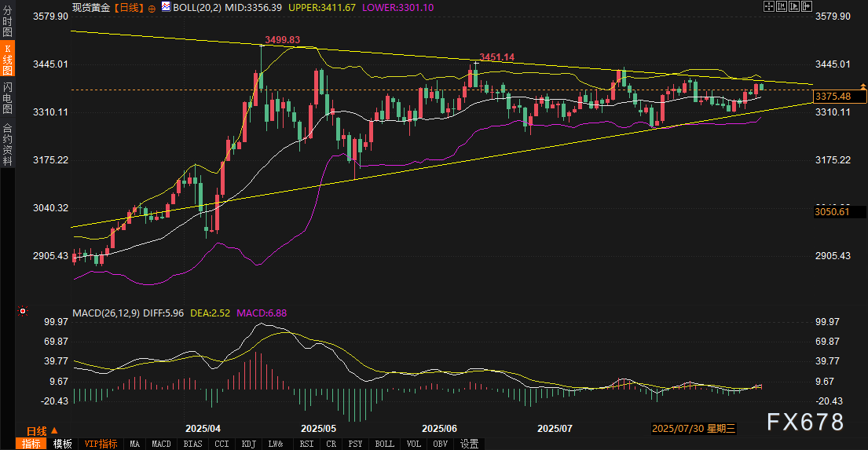Expand the 日线 period selector at bottom left
The image size is (868, 450).
coord(53,431)
